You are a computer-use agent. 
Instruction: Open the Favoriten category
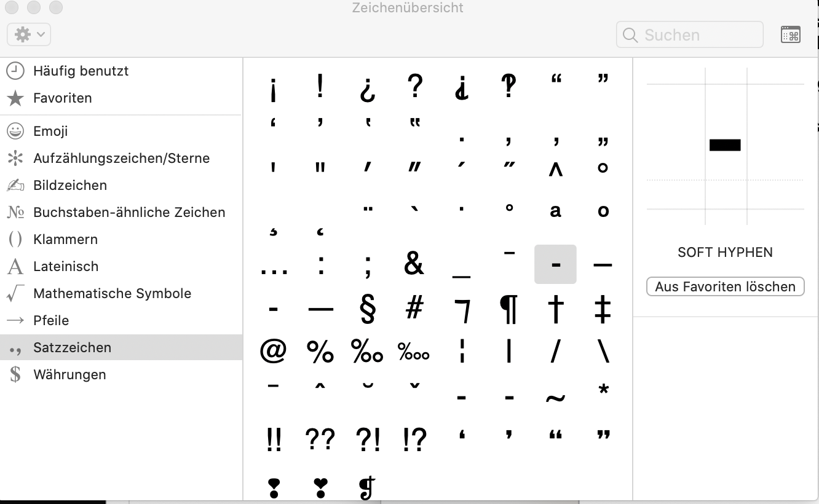(121, 98)
